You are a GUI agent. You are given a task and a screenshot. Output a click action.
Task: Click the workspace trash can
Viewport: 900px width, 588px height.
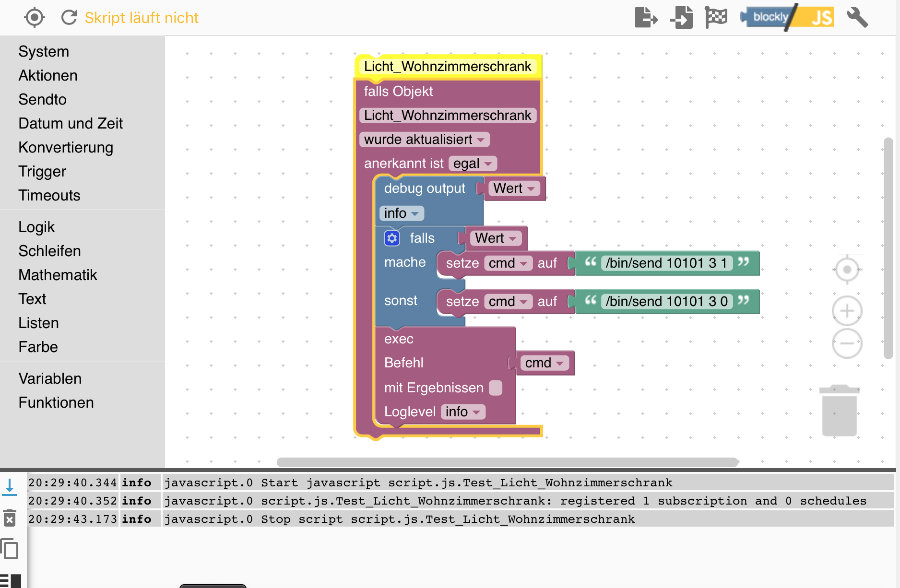(x=839, y=411)
